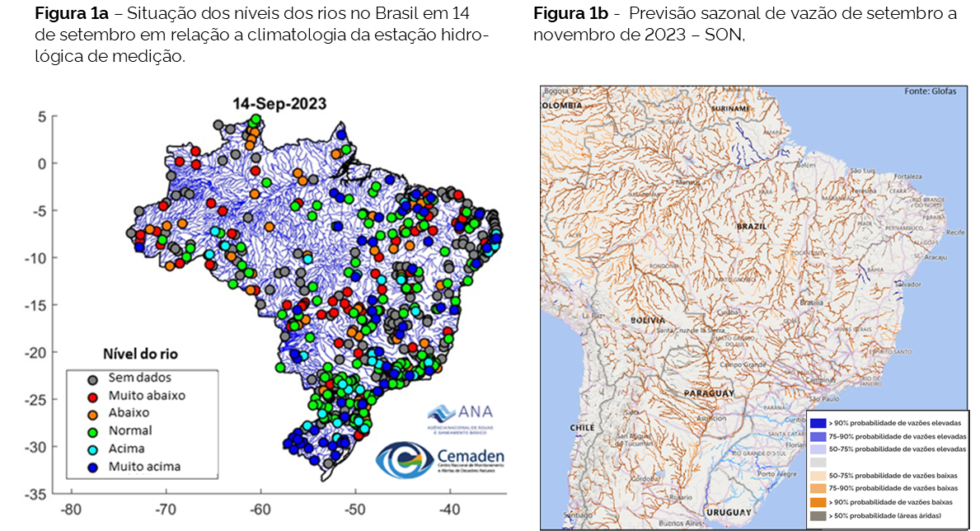Click the '-60' longitude axis tick
Viewport: 980px width, 531px height.
coord(260,510)
